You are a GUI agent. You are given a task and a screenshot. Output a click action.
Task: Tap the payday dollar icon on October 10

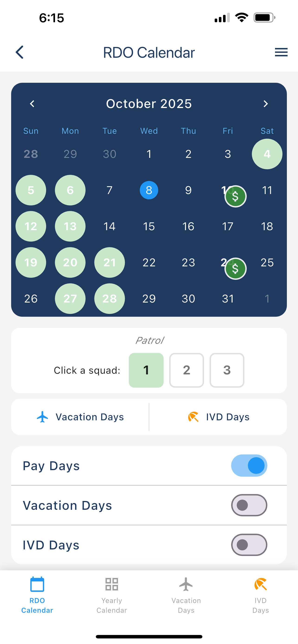235,196
